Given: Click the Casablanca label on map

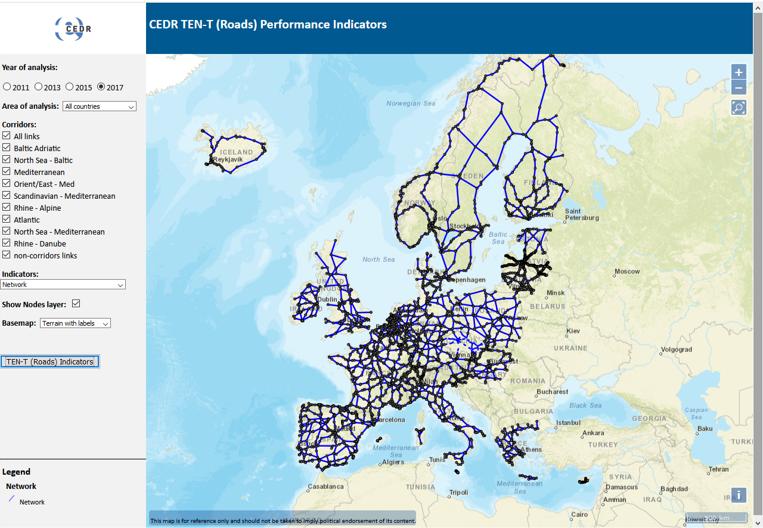Looking at the screenshot, I should pyautogui.click(x=326, y=486).
